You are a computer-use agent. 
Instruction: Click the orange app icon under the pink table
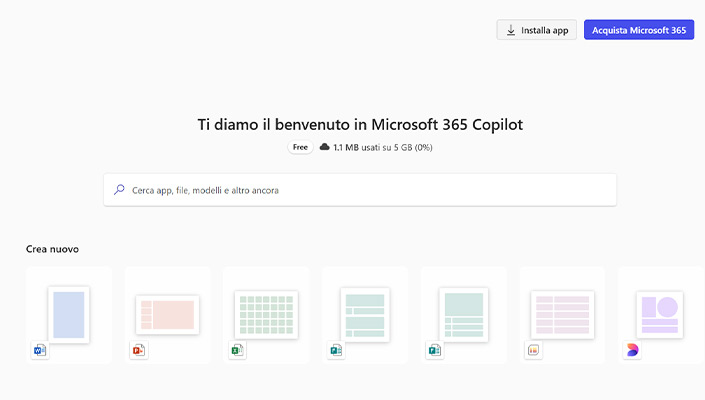[x=533, y=350]
